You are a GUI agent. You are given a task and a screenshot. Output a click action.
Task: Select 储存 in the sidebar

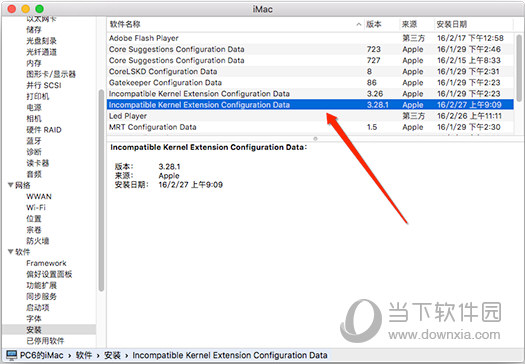point(34,29)
